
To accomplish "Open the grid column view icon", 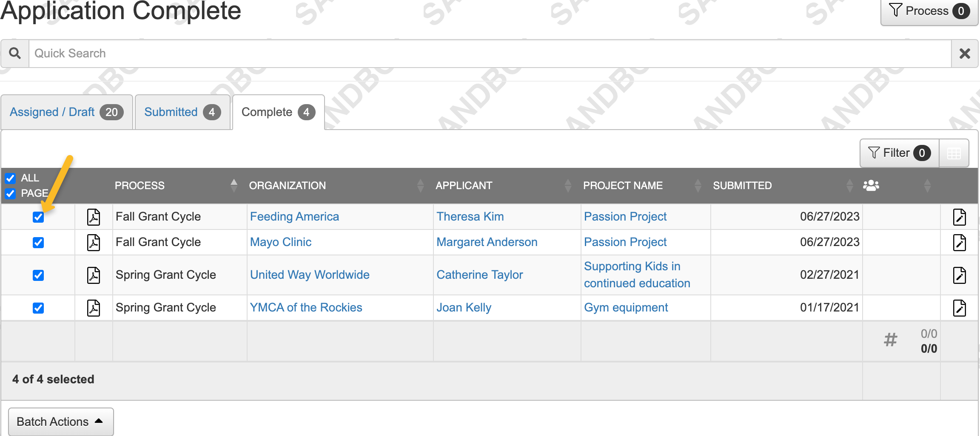I will (954, 153).
